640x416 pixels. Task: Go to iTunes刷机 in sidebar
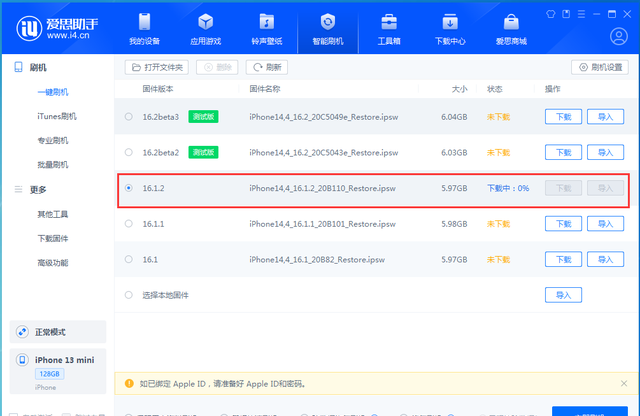pyautogui.click(x=57, y=116)
